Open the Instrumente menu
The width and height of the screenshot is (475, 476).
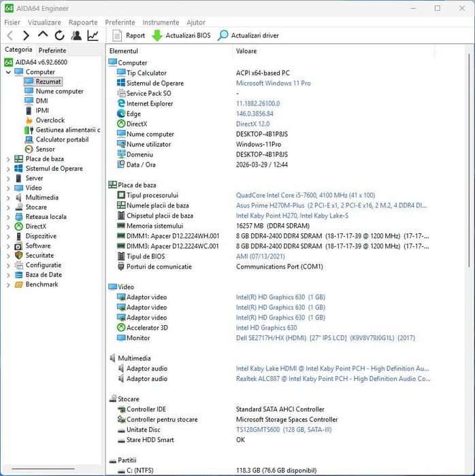[161, 22]
